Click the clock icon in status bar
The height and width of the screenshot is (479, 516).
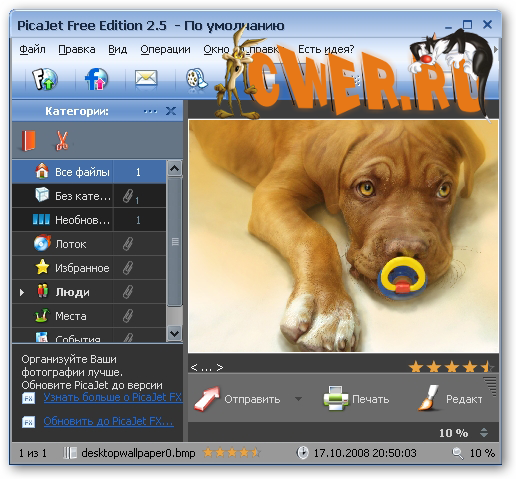click(x=302, y=453)
